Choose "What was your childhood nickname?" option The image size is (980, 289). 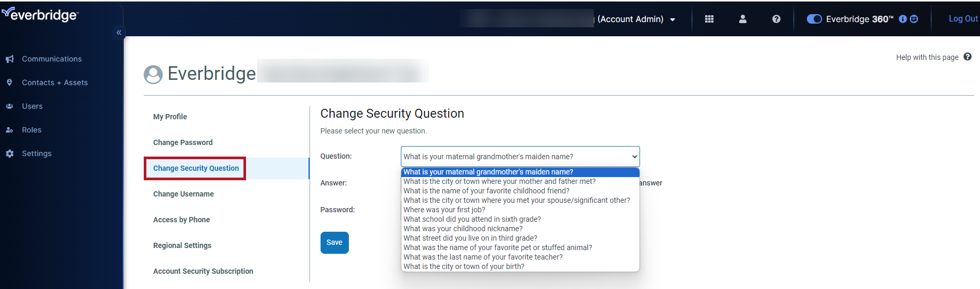(x=463, y=229)
